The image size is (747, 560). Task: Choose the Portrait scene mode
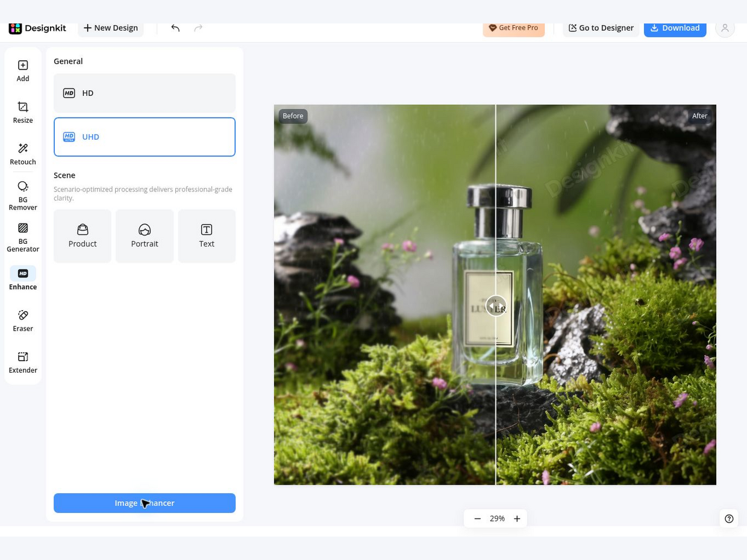[x=145, y=236]
